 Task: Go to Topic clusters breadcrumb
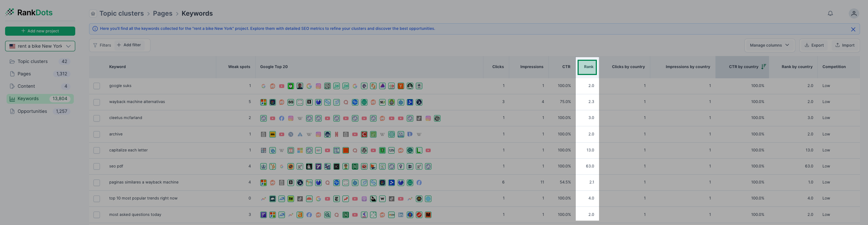[122, 13]
